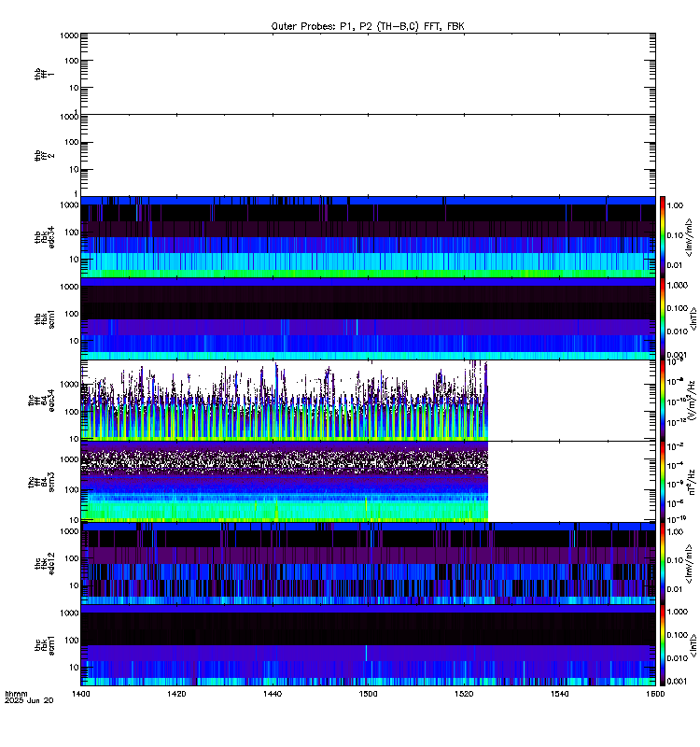Click the thb fbk scm1 spectrogram panel
Viewport: 700px width, 747px height.
[x=368, y=318]
